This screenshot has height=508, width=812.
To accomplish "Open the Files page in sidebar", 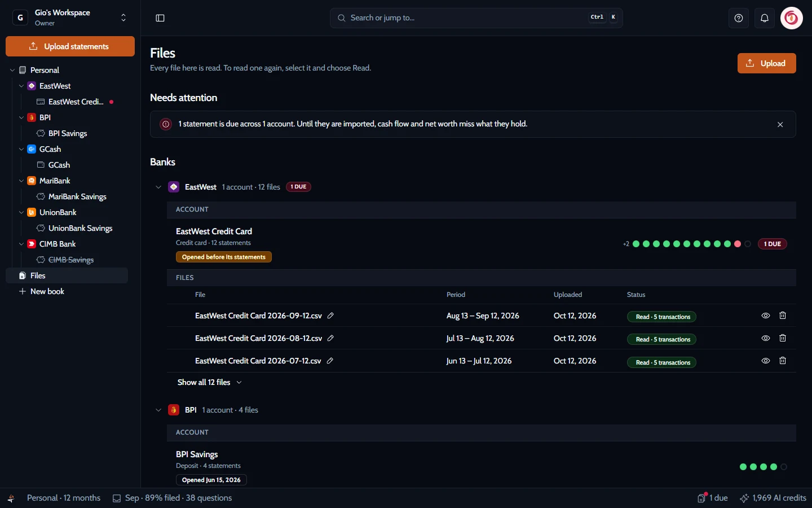I will click(x=67, y=275).
